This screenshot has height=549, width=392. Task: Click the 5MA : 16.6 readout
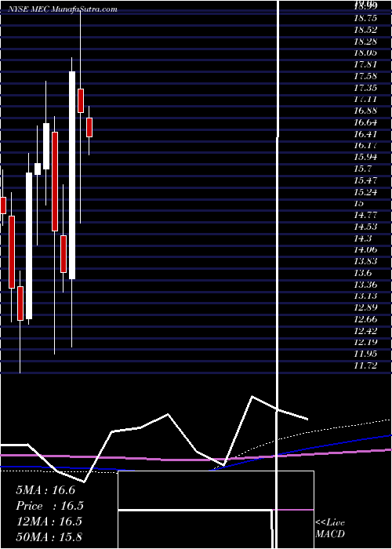click(x=45, y=490)
